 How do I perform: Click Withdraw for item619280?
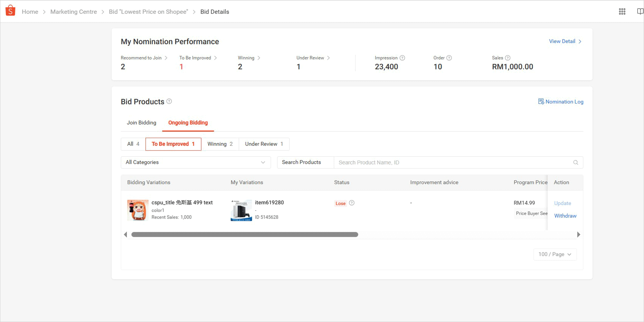pos(565,216)
